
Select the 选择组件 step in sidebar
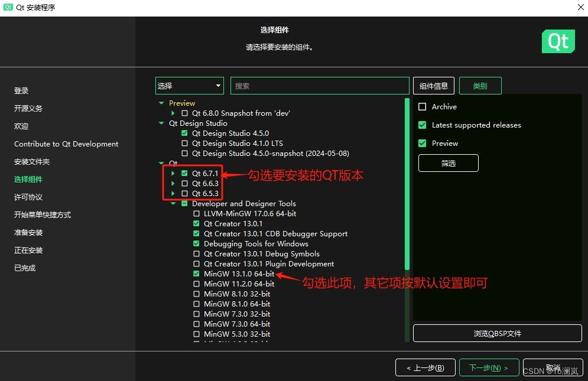tap(28, 179)
